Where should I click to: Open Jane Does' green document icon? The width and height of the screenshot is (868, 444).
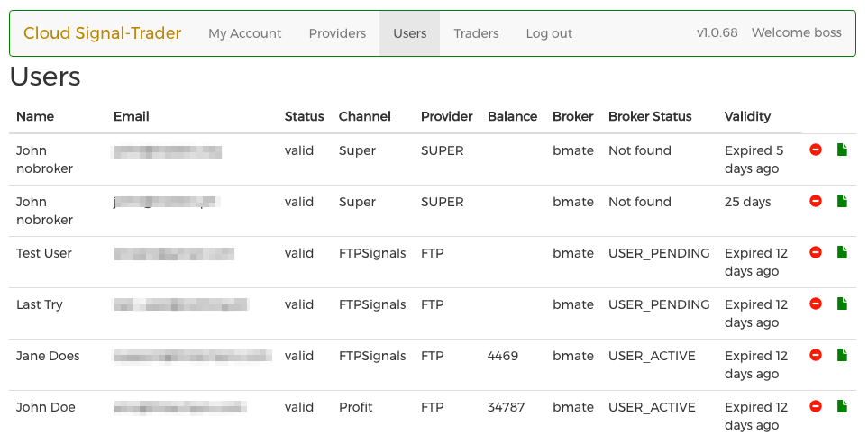tap(842, 356)
